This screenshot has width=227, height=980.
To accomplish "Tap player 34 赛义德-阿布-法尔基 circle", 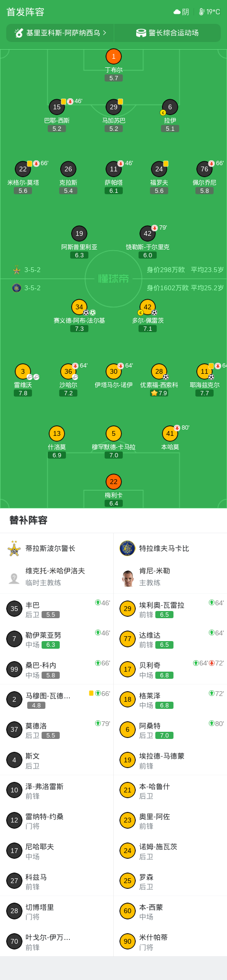I will [x=79, y=307].
